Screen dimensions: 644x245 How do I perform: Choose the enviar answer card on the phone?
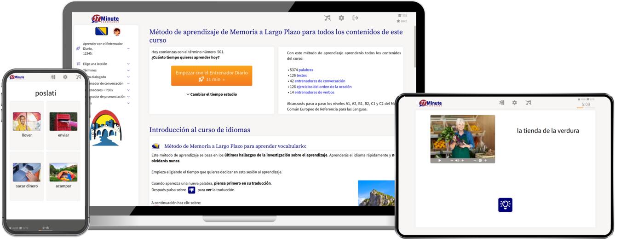tap(63, 125)
